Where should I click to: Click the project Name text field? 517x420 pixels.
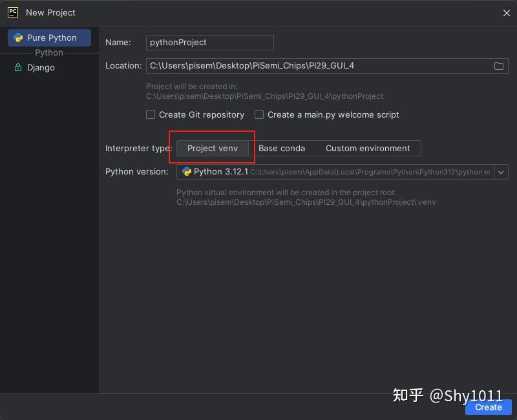coord(209,42)
